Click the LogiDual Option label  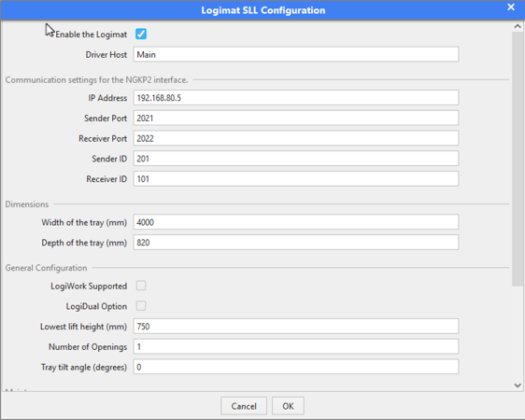pyautogui.click(x=96, y=306)
